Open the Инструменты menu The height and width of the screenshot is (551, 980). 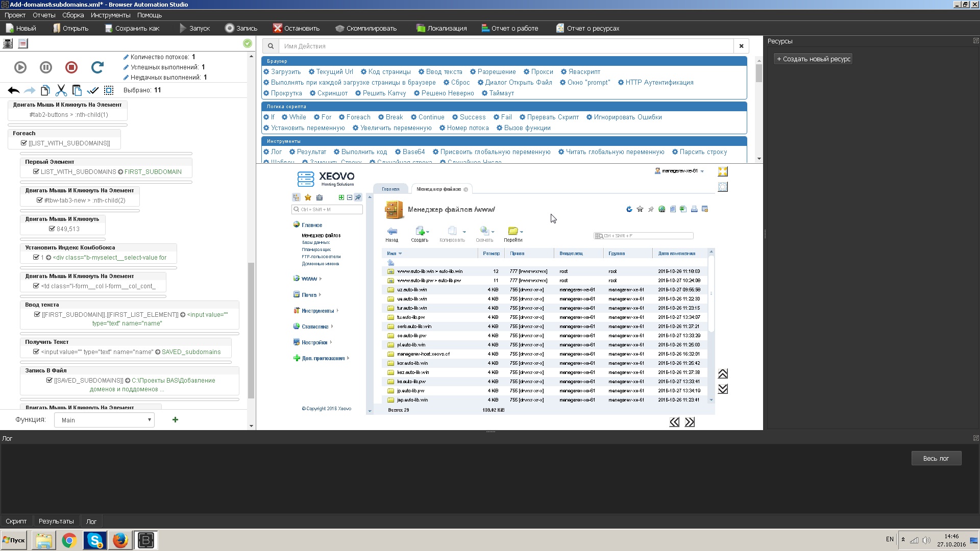pos(110,15)
